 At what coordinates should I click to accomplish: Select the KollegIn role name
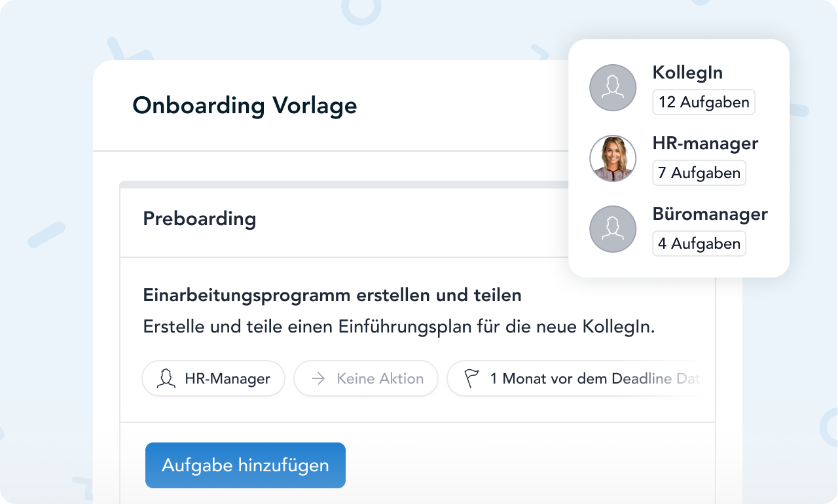tap(687, 73)
